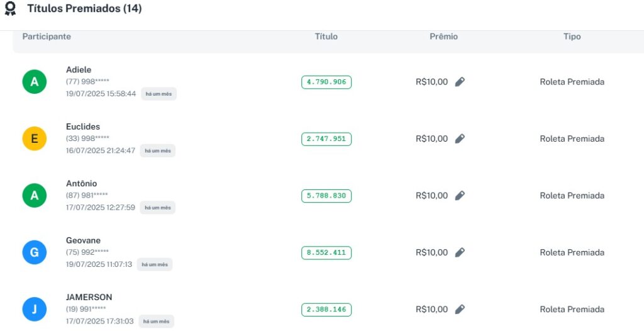644x331 pixels.
Task: Click JAMERSON's blue 'J' avatar
Action: (35, 309)
